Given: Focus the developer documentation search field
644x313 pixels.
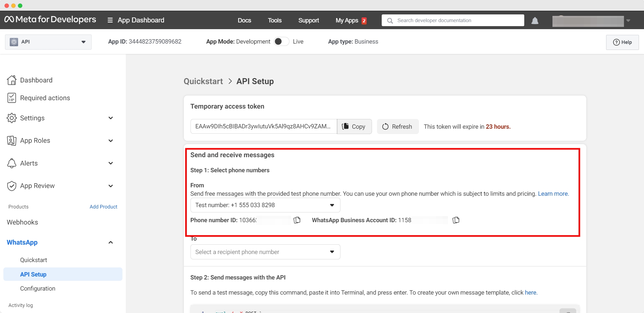Looking at the screenshot, I should coord(453,20).
